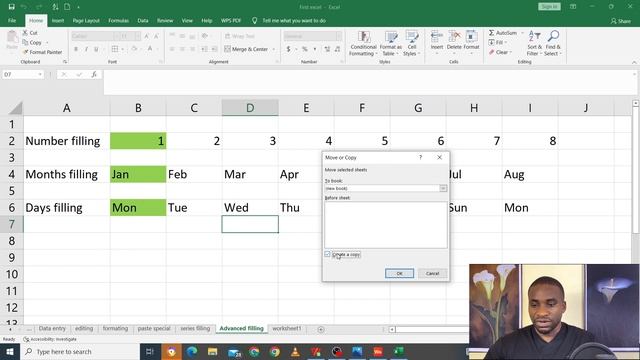Viewport: 640px width, 360px height.
Task: Click the Accounting dollar format icon
Action: 289,49
